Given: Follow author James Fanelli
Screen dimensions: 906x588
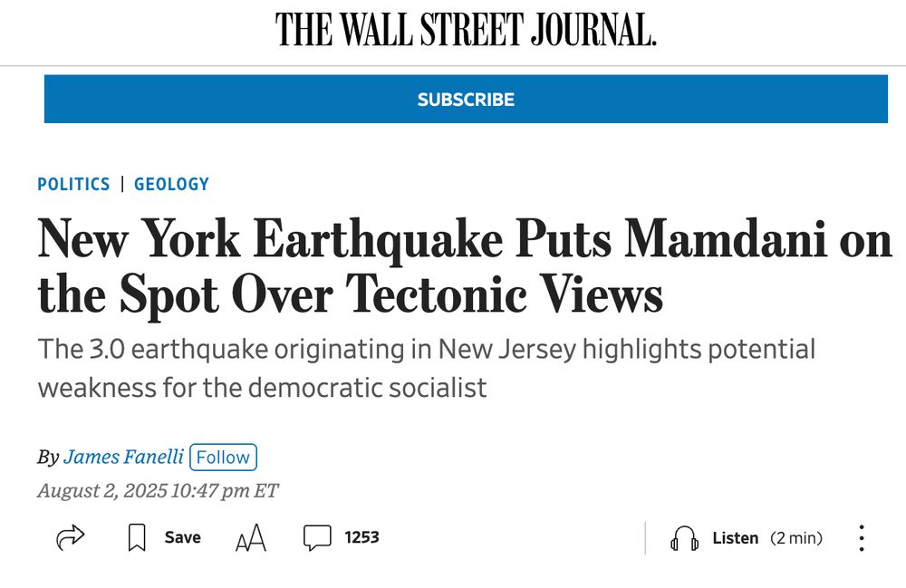Looking at the screenshot, I should click(223, 457).
